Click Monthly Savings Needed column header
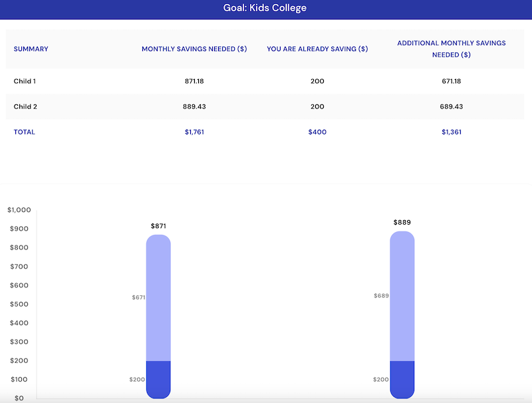The image size is (532, 403). (x=194, y=49)
